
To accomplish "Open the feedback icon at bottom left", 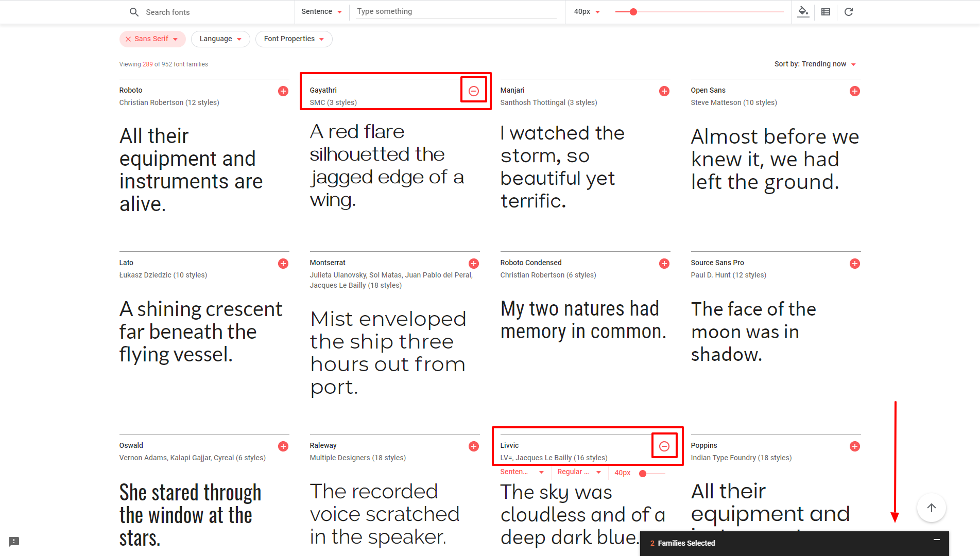I will (14, 542).
